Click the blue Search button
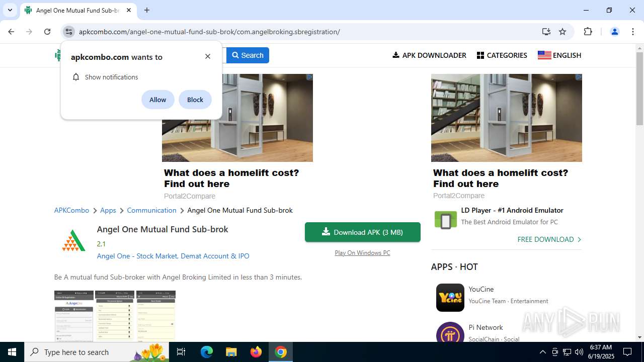 248,55
